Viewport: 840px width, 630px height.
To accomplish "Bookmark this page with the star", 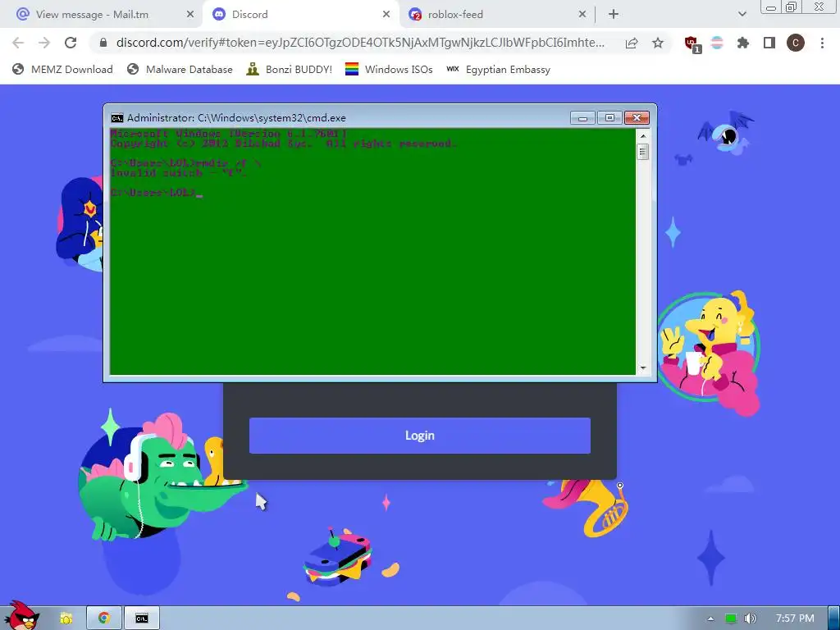I will (658, 43).
